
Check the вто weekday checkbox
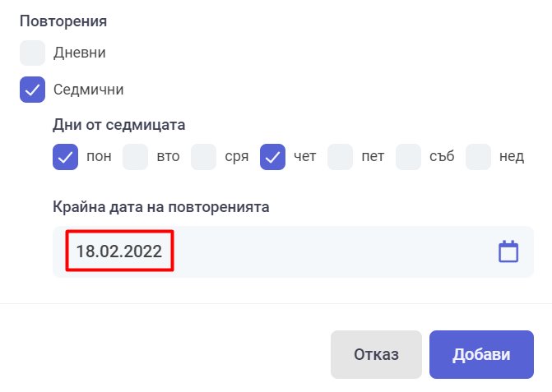pyautogui.click(x=135, y=157)
